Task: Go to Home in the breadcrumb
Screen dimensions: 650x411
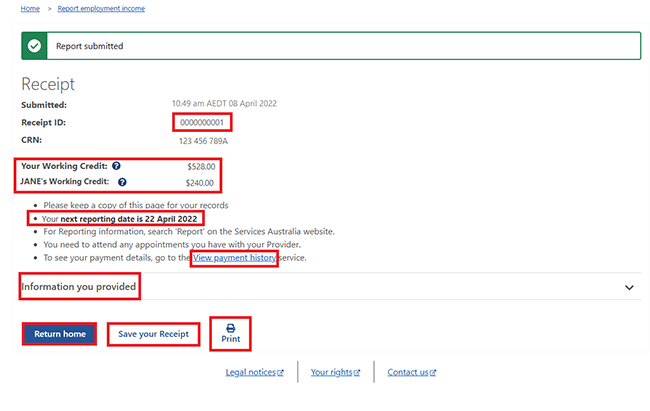Action: tap(30, 9)
